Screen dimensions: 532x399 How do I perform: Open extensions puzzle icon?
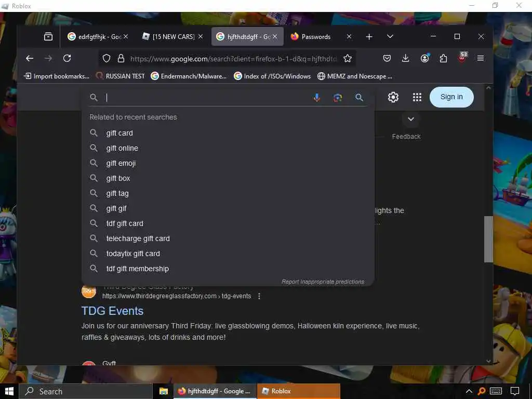click(x=443, y=58)
